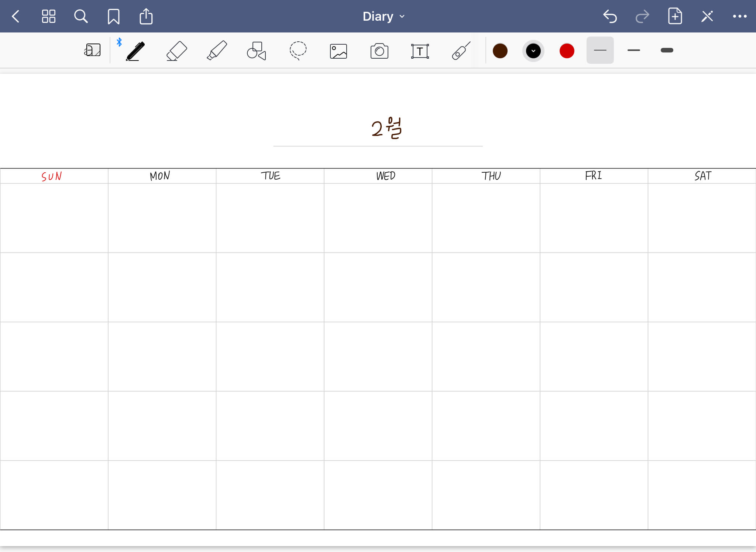Select the thickest stroke width
This screenshot has height=552, width=756.
coord(667,50)
